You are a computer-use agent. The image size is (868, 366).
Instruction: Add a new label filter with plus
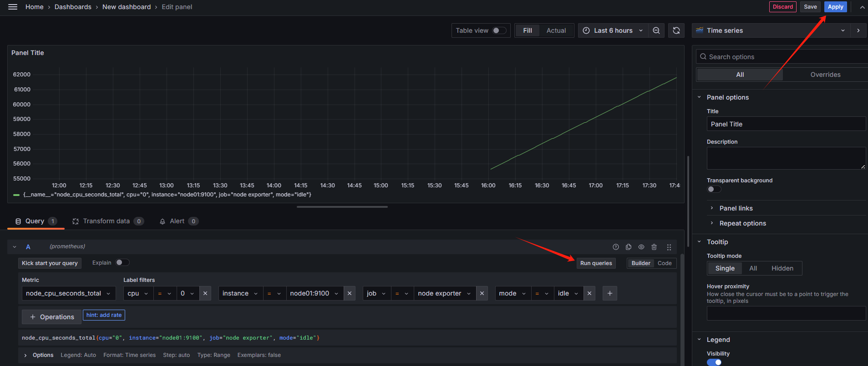pyautogui.click(x=610, y=293)
